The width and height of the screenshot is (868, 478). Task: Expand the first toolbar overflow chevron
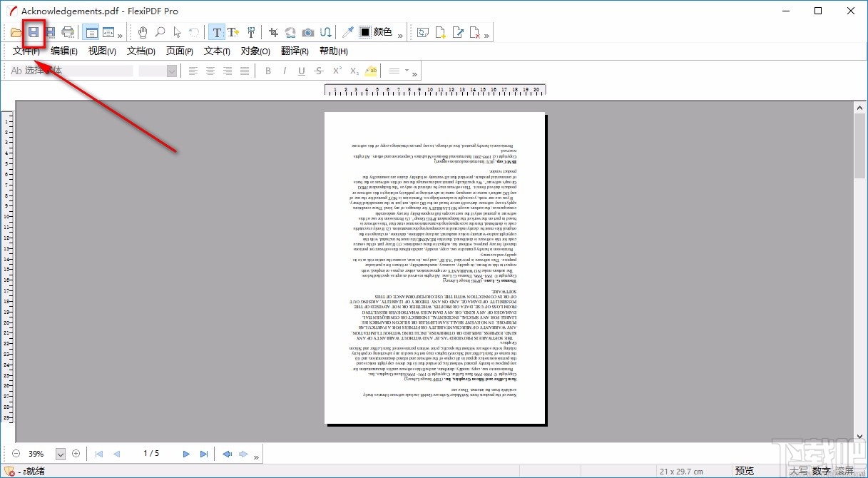click(120, 35)
